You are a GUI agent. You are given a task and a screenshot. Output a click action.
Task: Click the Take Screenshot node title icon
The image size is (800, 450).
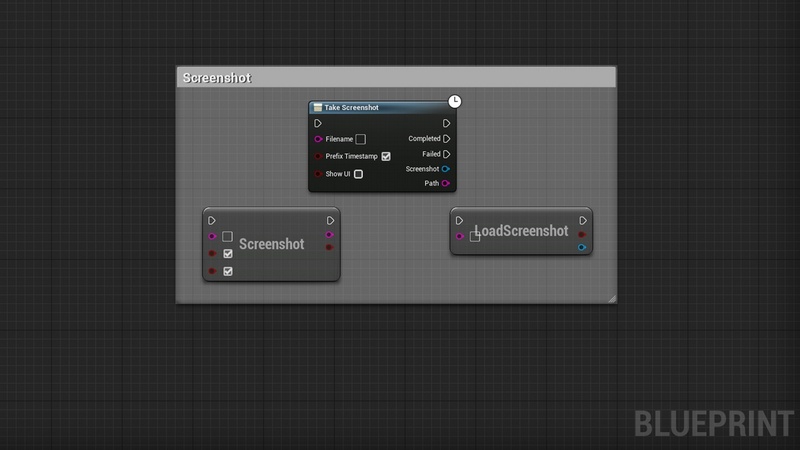(x=318, y=108)
